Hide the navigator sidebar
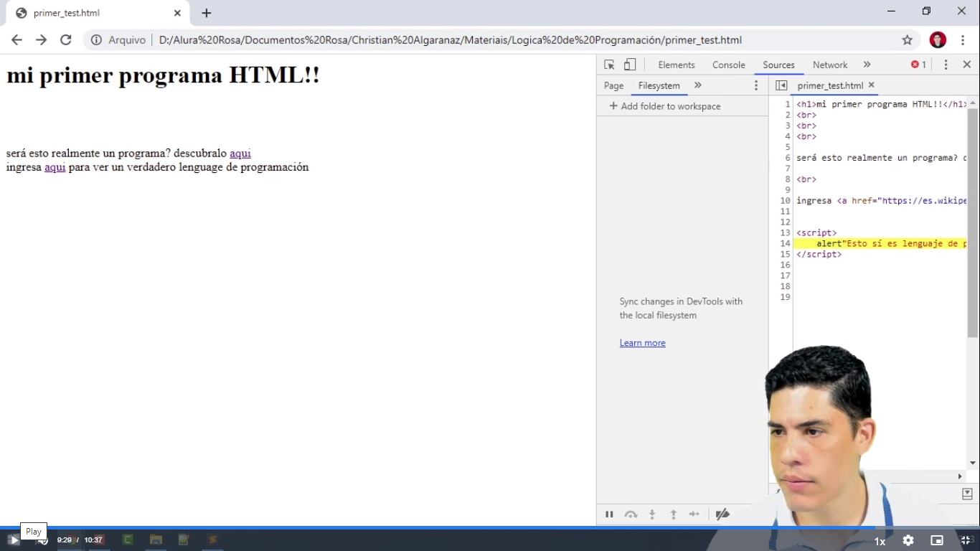This screenshot has width=980, height=551. pyautogui.click(x=781, y=85)
